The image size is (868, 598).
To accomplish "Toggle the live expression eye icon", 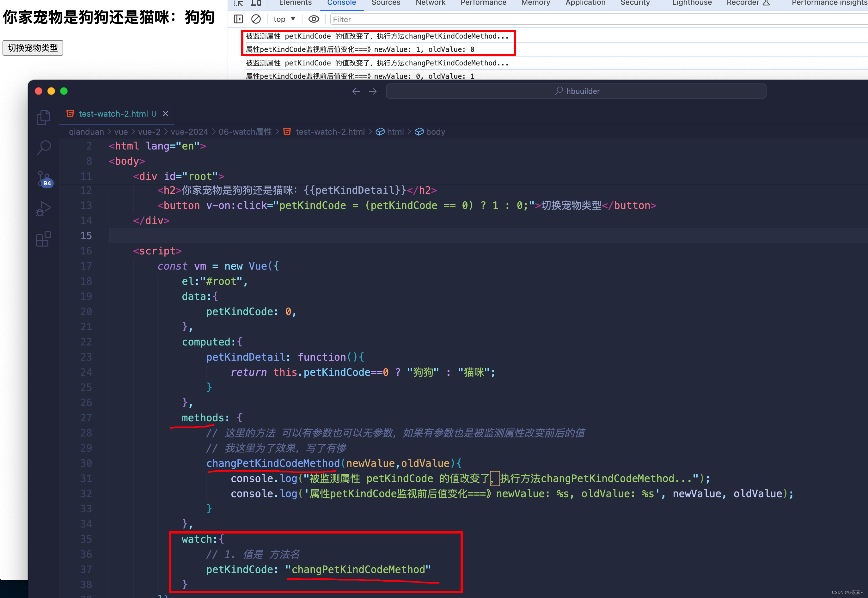I will [314, 19].
